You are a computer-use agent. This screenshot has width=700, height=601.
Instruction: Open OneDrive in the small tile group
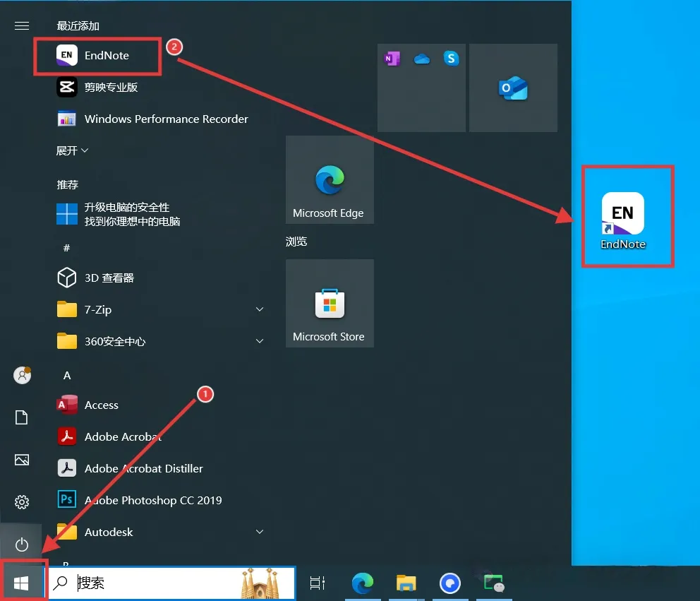point(421,59)
